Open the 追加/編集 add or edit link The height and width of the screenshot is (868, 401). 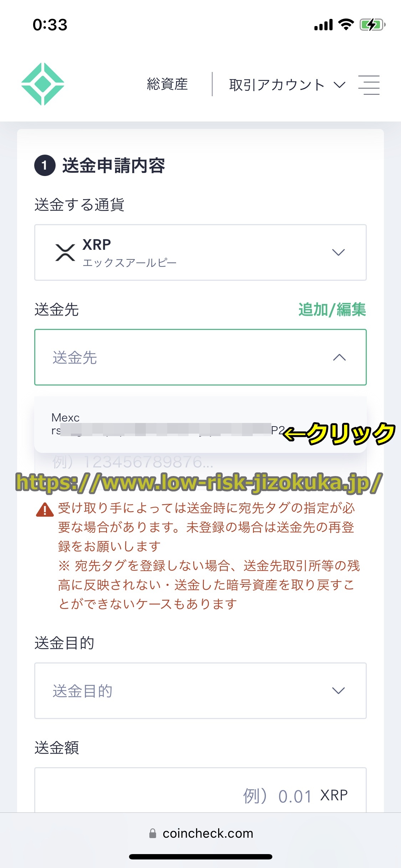coord(332,309)
